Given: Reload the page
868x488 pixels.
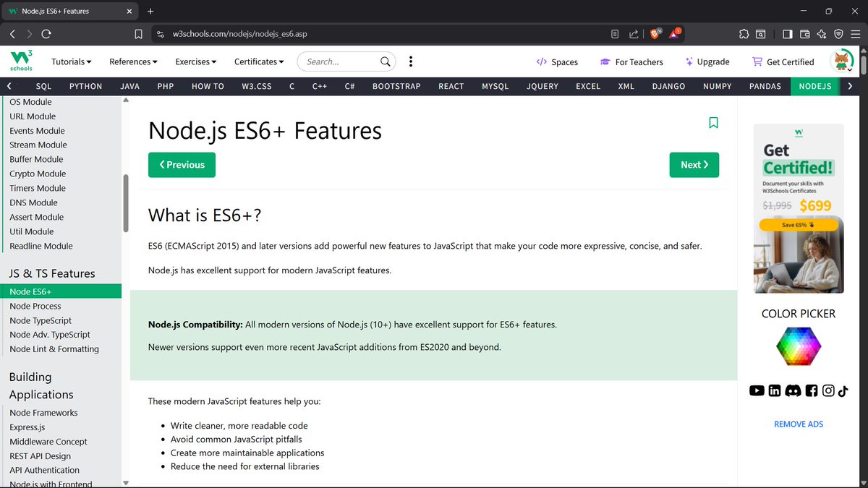Looking at the screenshot, I should pos(46,34).
